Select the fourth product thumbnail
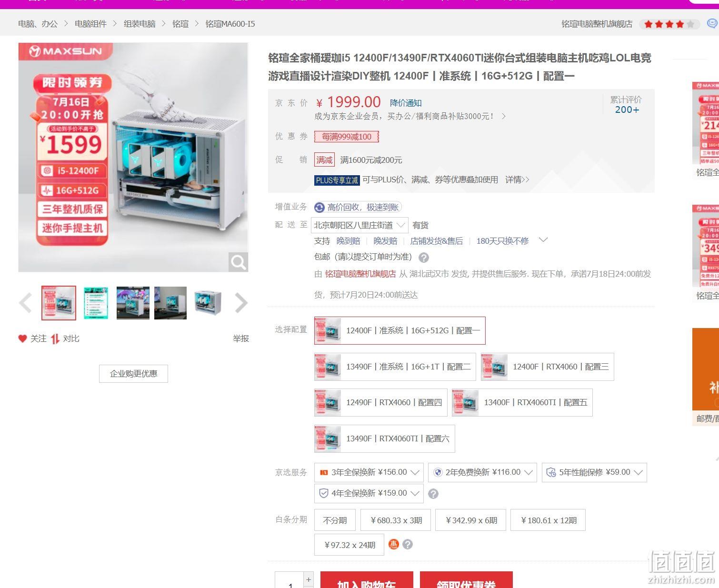719x588 pixels. tap(170, 303)
